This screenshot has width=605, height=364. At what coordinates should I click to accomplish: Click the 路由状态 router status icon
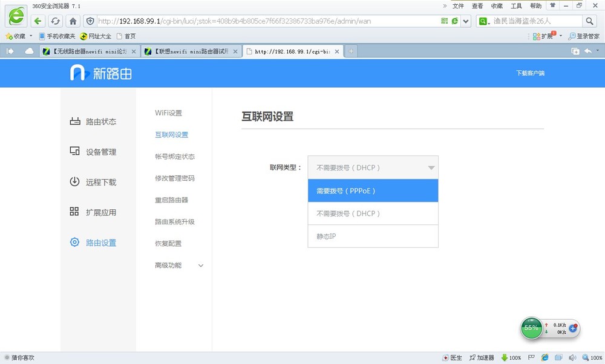(x=75, y=122)
